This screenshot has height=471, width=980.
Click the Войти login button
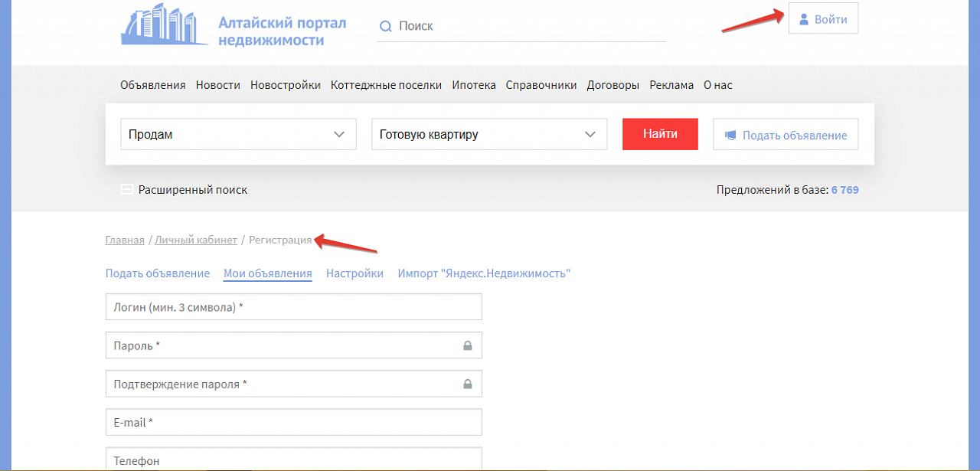coord(823,19)
